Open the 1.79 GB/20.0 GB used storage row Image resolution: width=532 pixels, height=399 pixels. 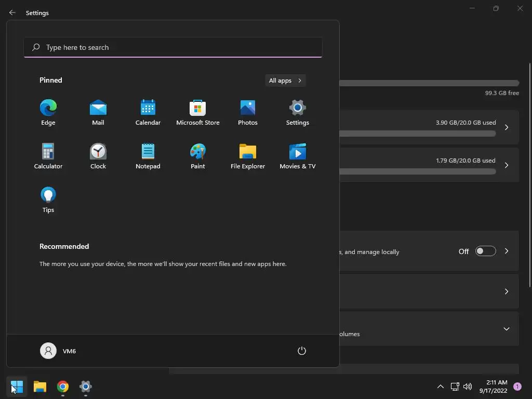[x=429, y=165]
